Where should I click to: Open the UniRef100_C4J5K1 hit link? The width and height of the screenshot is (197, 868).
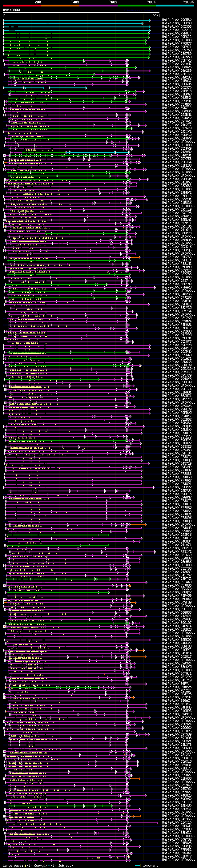coord(177,98)
